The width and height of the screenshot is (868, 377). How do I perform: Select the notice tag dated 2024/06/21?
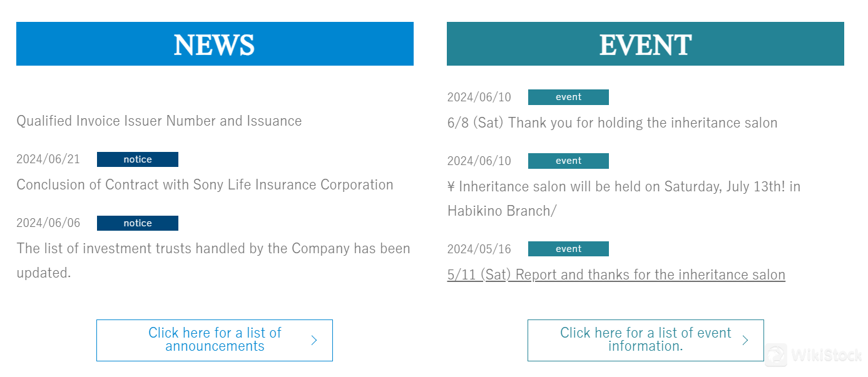click(x=138, y=159)
